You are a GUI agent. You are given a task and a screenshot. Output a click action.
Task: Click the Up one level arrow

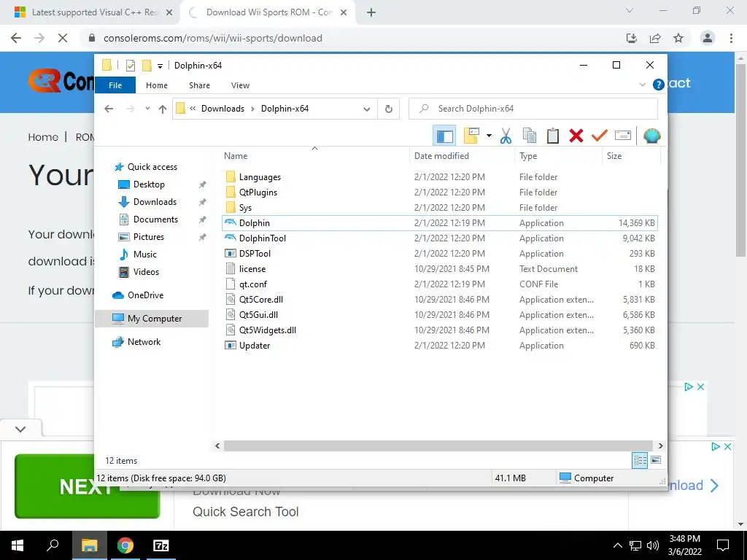pos(163,109)
